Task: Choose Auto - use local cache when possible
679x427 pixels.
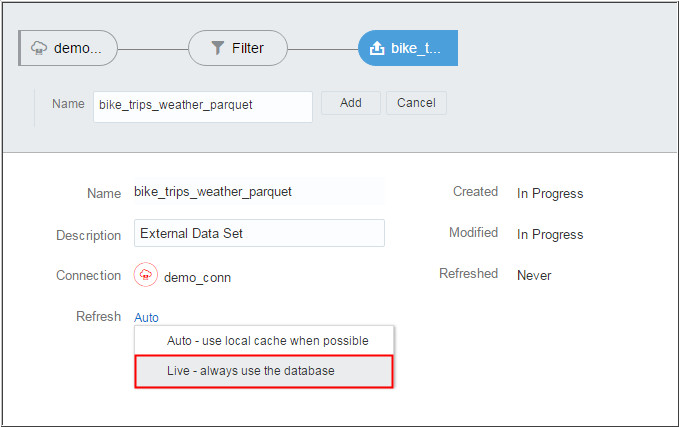Action: pos(267,341)
